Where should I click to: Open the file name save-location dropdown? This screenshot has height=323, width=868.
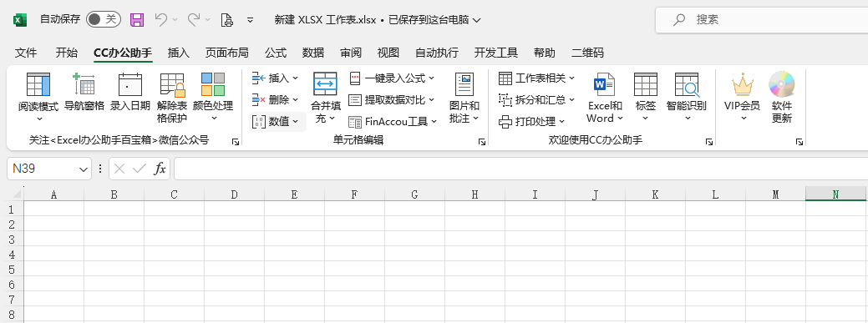[x=477, y=20]
